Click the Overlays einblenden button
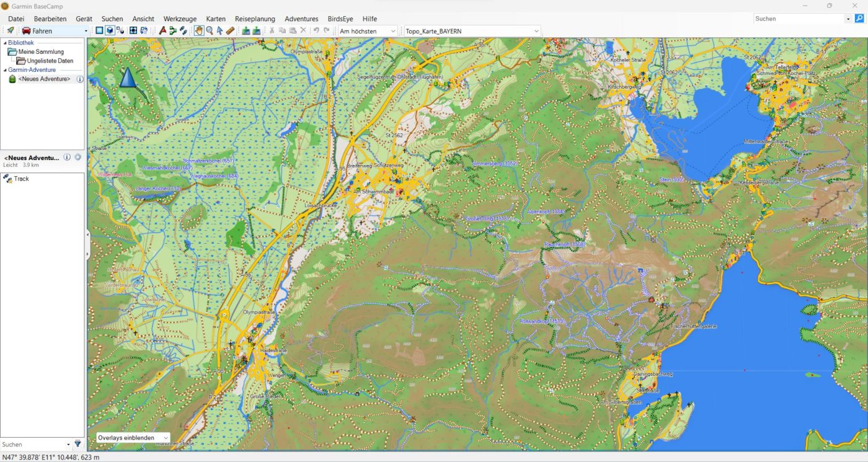Image resolution: width=868 pixels, height=462 pixels. [x=133, y=438]
